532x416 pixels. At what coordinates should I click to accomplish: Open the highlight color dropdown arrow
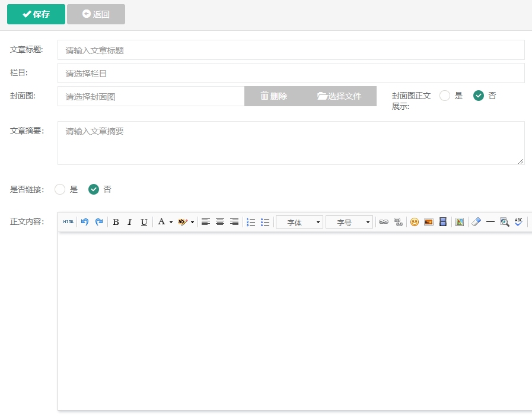(x=192, y=222)
